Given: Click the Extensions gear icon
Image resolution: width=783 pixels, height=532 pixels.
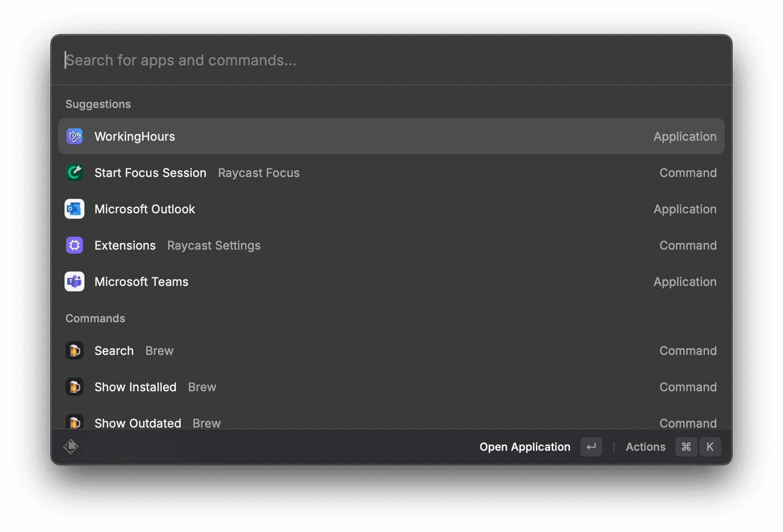Looking at the screenshot, I should pos(74,245).
